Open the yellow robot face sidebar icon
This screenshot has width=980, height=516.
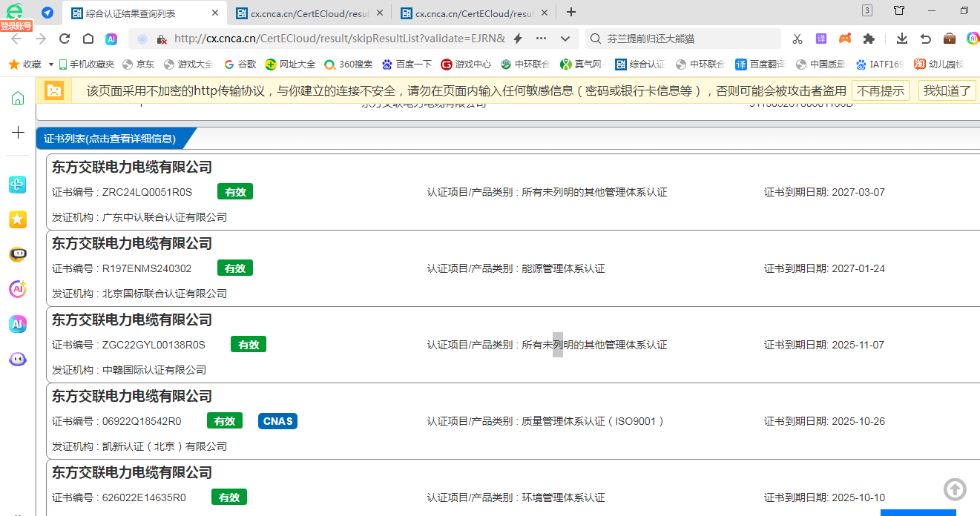click(18, 254)
